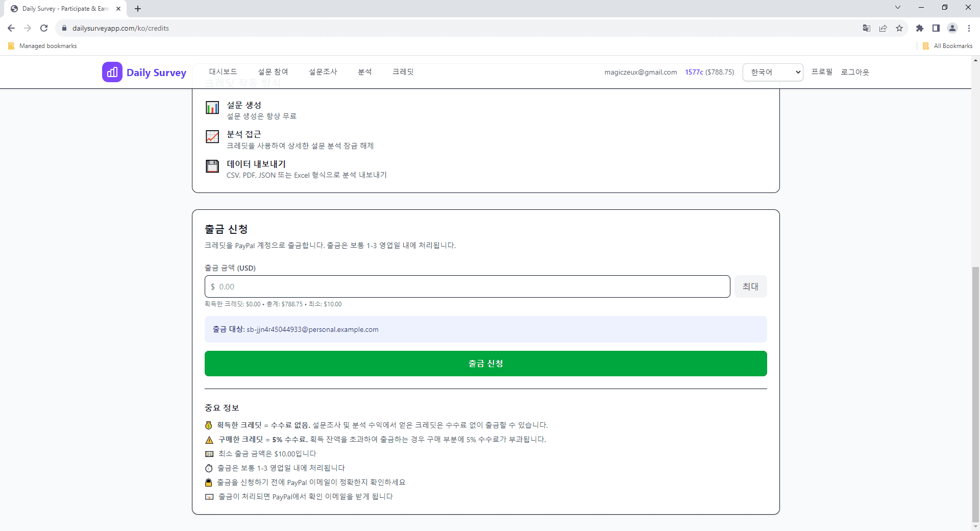Click the Chrome profile avatar icon
980x531 pixels.
(x=952, y=28)
